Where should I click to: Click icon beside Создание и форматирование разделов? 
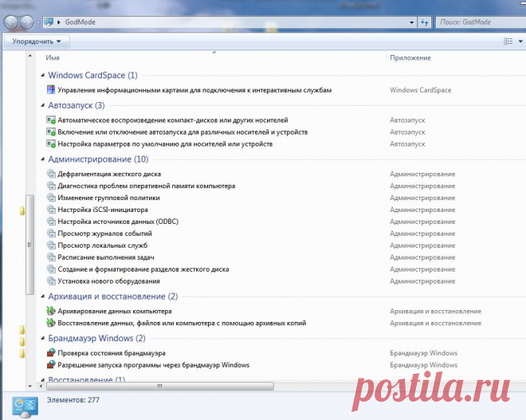point(51,269)
